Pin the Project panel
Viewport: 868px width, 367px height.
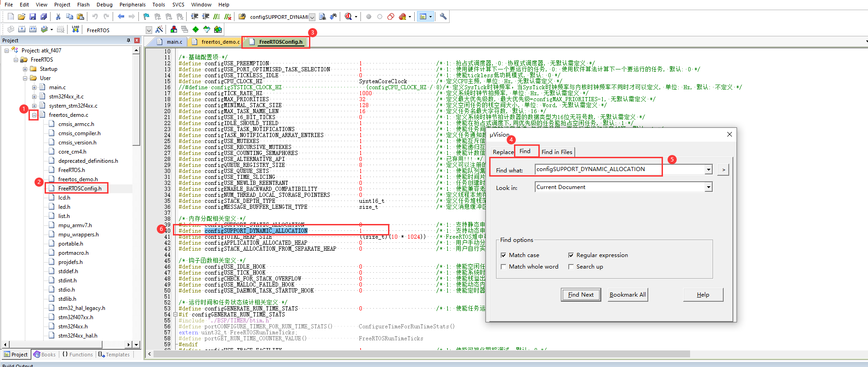(128, 40)
